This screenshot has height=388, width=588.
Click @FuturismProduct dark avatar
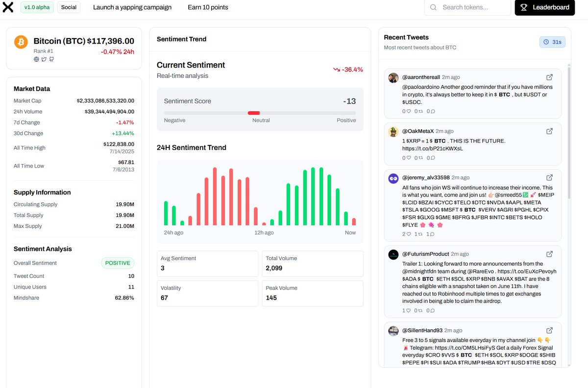click(x=393, y=254)
